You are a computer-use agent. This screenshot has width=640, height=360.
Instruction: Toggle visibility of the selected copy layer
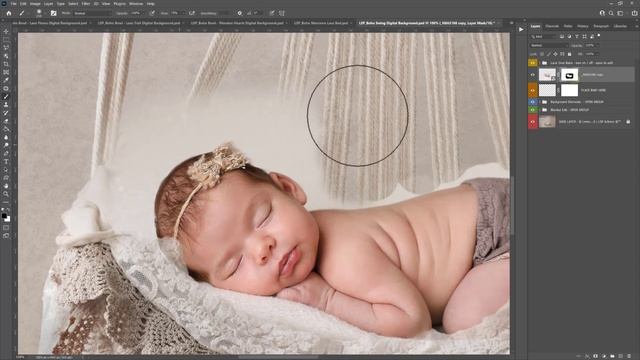(x=533, y=75)
